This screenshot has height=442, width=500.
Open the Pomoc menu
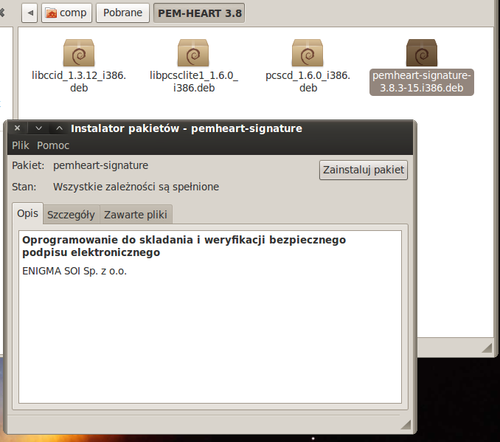point(53,145)
